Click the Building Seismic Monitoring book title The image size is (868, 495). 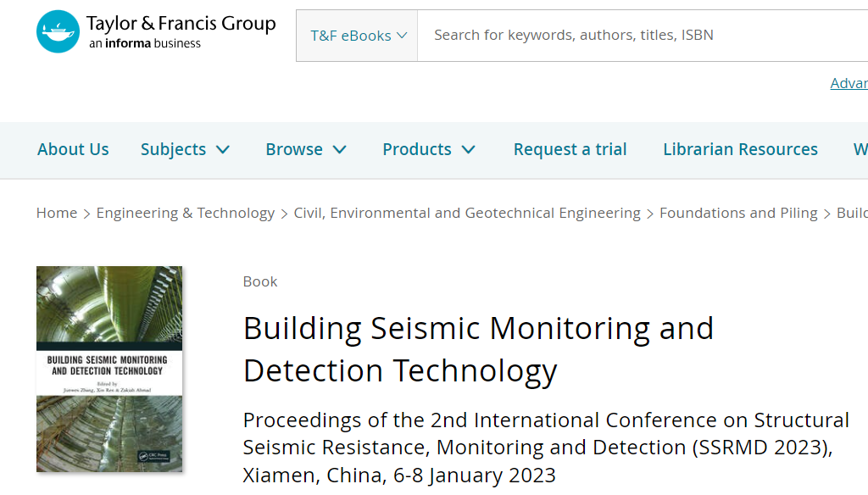[478, 349]
